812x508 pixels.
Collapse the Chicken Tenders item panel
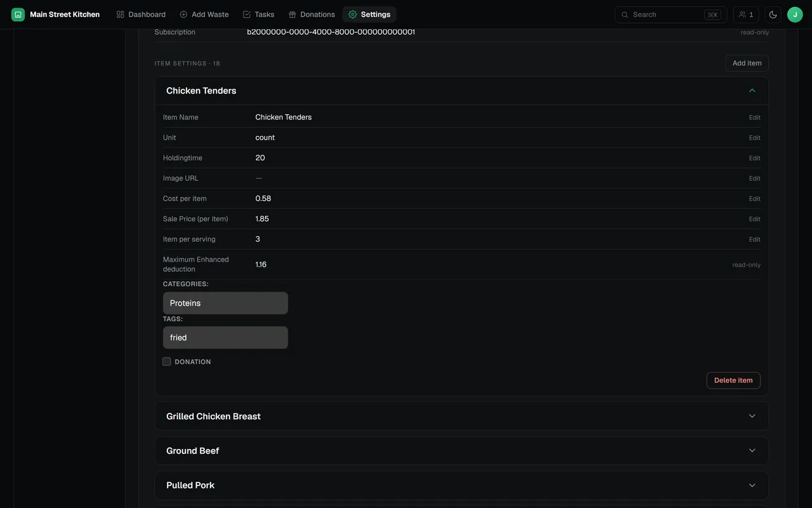(x=752, y=91)
